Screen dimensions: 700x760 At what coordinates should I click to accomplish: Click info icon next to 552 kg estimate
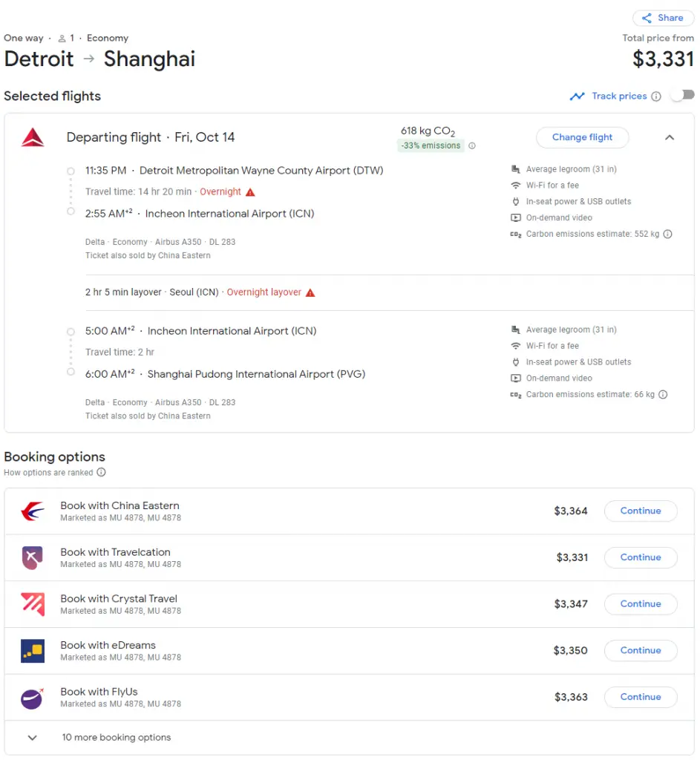click(667, 235)
